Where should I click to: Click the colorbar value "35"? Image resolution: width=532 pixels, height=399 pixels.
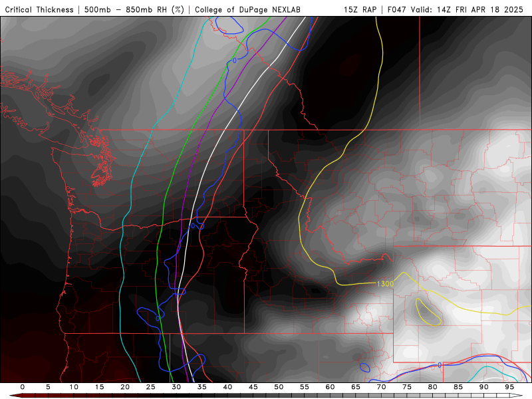pos(202,387)
